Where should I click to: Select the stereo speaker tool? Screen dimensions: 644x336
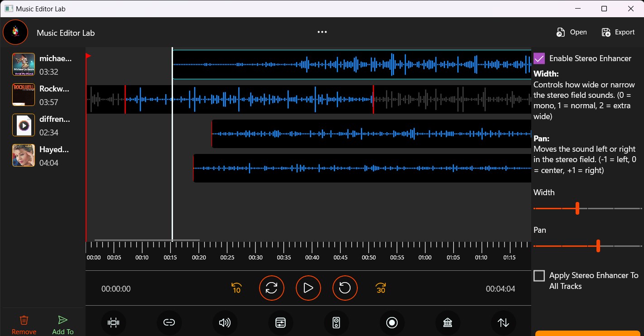(x=336, y=322)
